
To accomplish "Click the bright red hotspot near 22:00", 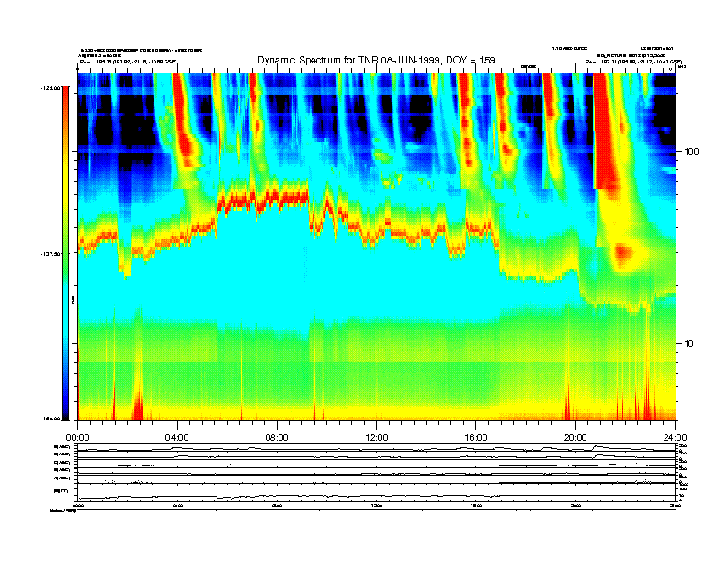I will click(x=623, y=252).
